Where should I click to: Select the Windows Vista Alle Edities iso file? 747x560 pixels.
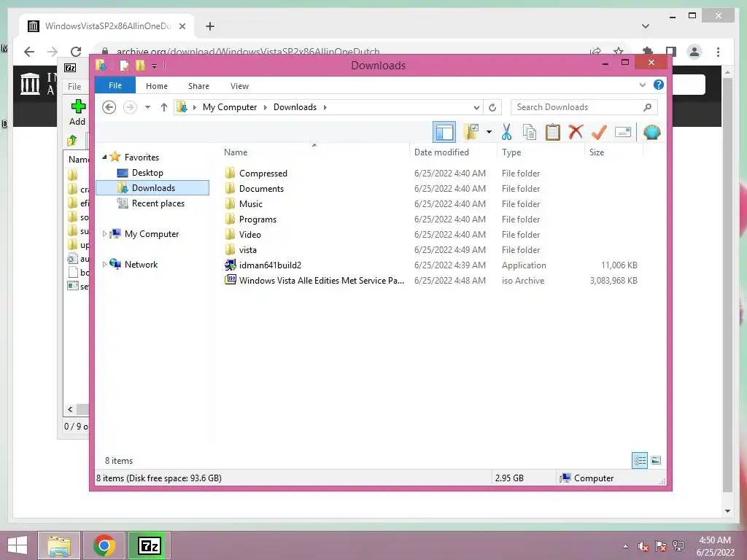[322, 281]
